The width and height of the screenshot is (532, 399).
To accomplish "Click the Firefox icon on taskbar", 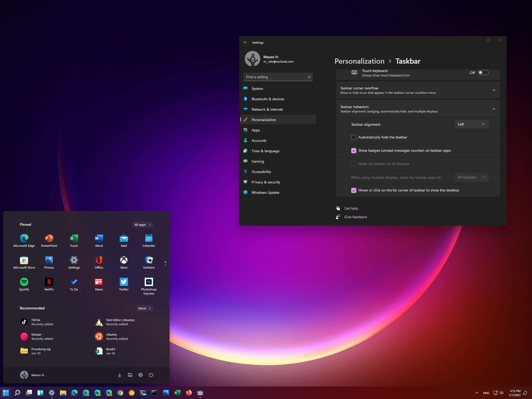I will [x=189, y=393].
